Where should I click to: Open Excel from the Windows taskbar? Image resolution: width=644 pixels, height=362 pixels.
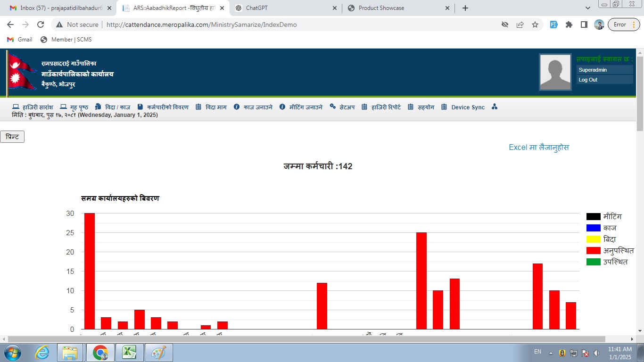(129, 353)
